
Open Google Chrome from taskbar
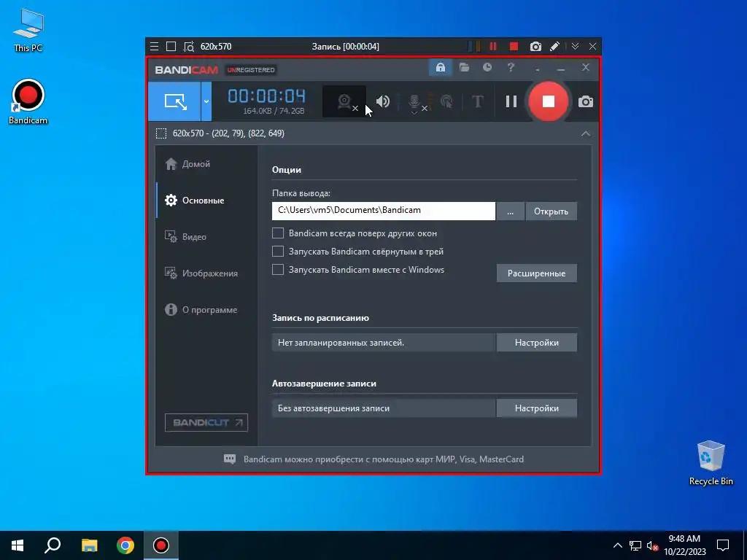tap(125, 545)
